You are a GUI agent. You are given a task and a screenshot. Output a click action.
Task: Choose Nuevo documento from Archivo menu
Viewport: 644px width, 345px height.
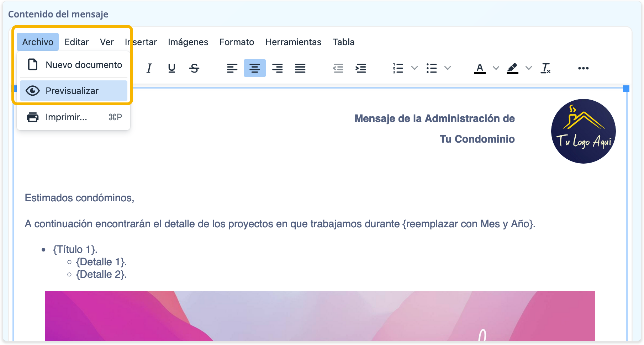pos(74,65)
